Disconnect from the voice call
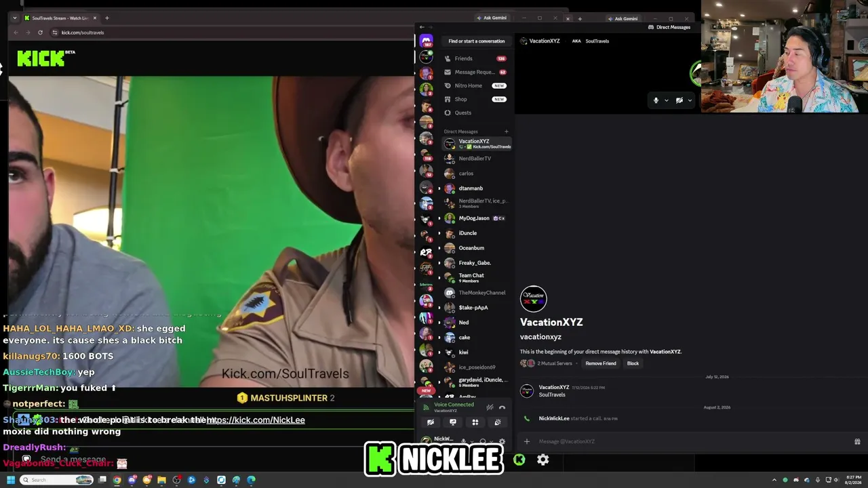868x488 pixels. point(502,407)
